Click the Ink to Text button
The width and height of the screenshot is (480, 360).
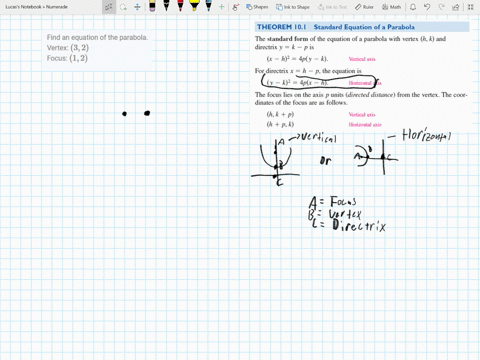[x=332, y=7]
